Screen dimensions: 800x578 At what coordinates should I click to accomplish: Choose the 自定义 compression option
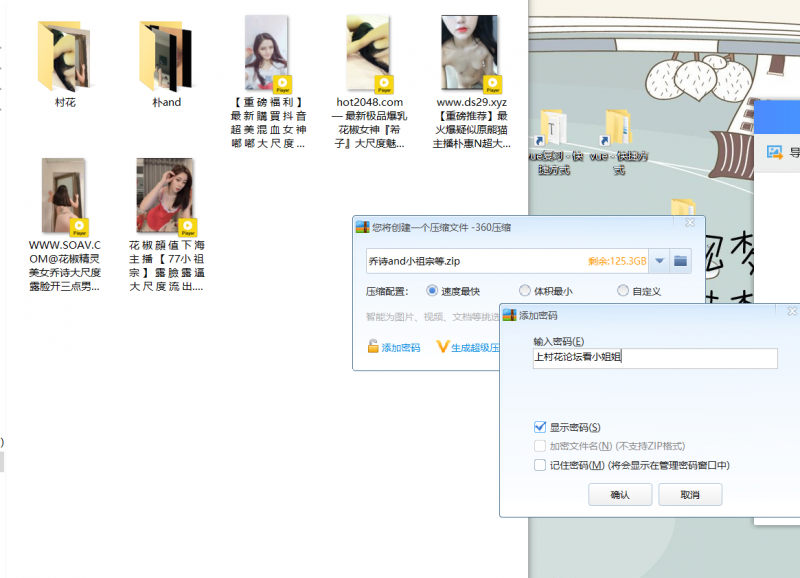pos(623,291)
